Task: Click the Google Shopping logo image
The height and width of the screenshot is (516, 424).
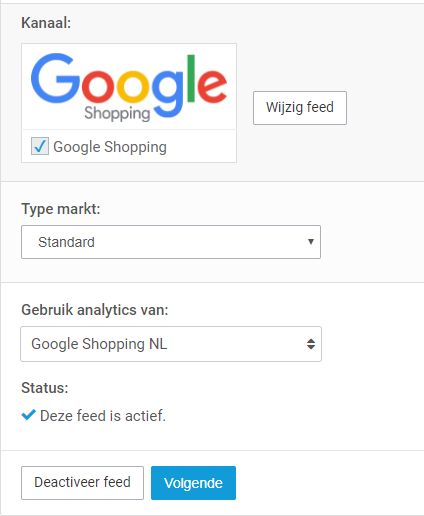Action: (x=129, y=87)
